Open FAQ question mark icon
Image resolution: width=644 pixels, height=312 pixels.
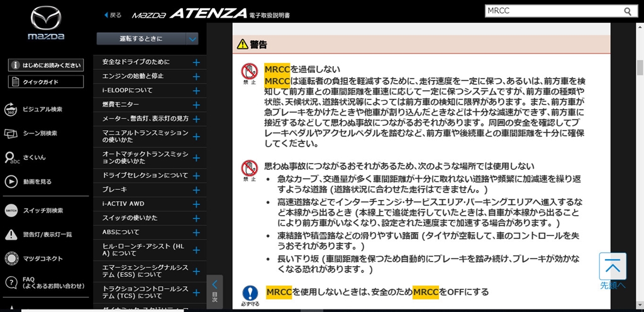tap(11, 282)
